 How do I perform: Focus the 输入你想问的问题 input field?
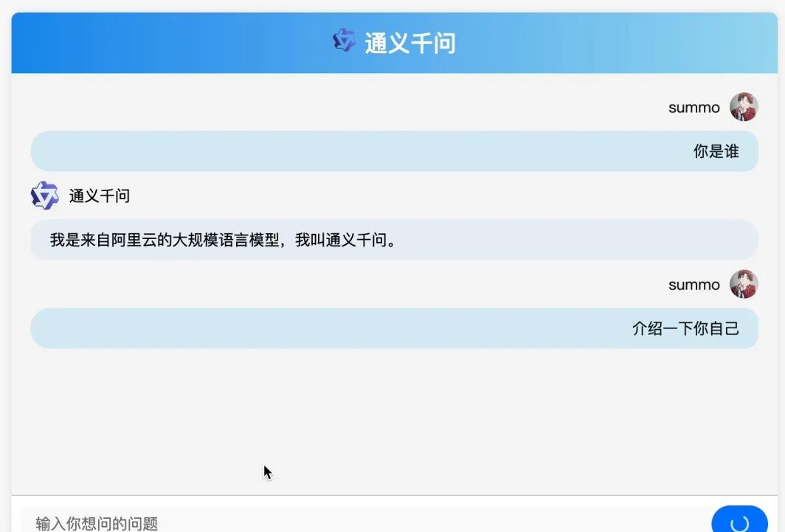(363, 520)
